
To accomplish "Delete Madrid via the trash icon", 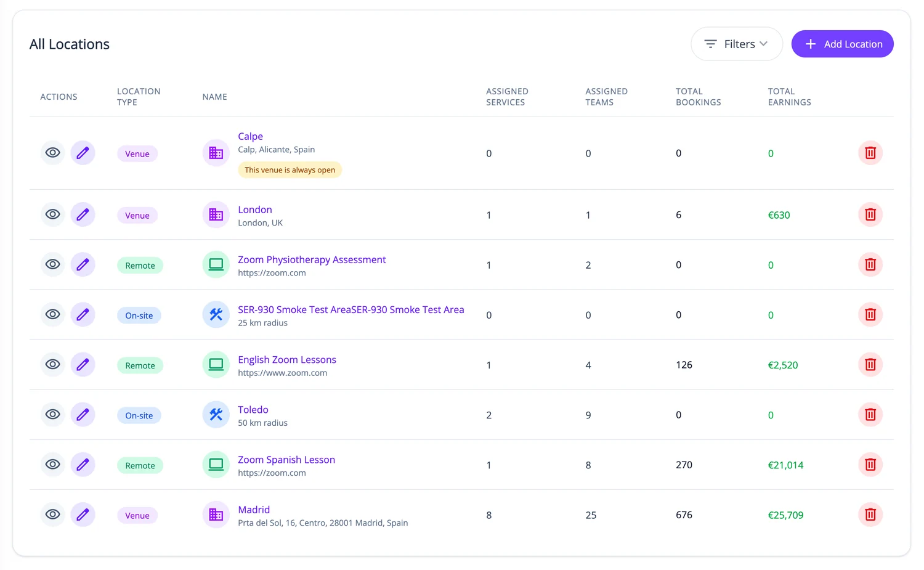I will point(870,514).
